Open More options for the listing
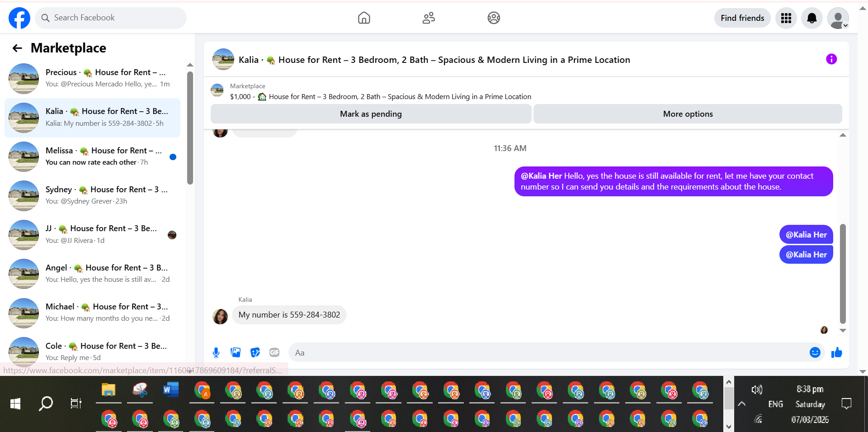This screenshot has height=432, width=868. (688, 114)
